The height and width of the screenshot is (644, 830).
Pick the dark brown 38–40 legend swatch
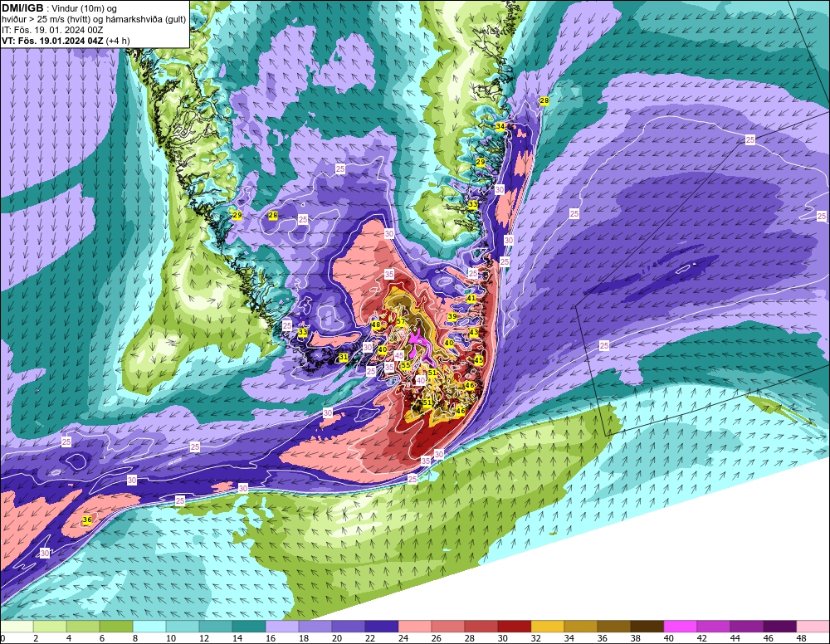[647, 627]
